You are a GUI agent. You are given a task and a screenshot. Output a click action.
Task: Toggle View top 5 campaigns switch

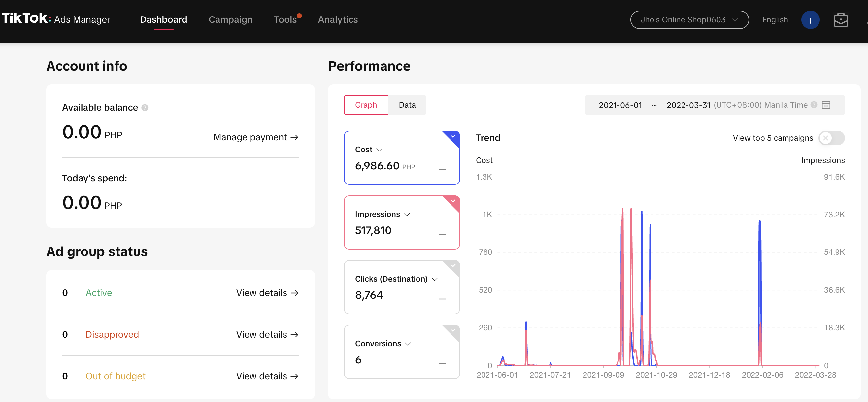point(831,138)
